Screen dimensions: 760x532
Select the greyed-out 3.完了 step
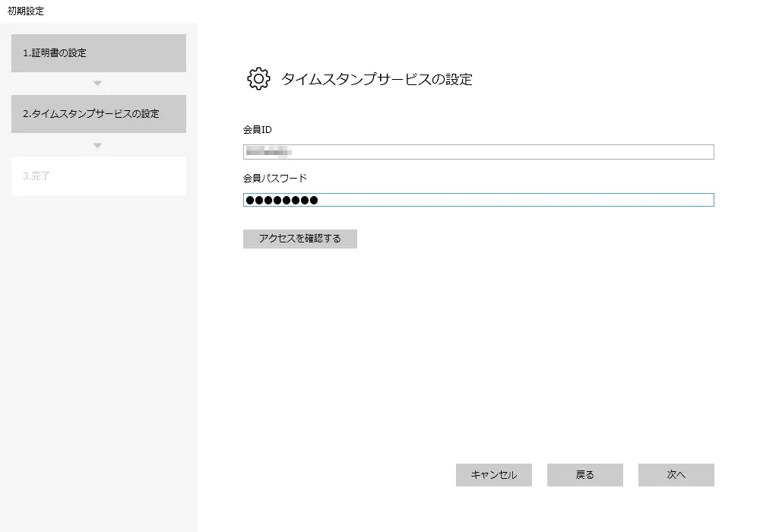[x=99, y=176]
